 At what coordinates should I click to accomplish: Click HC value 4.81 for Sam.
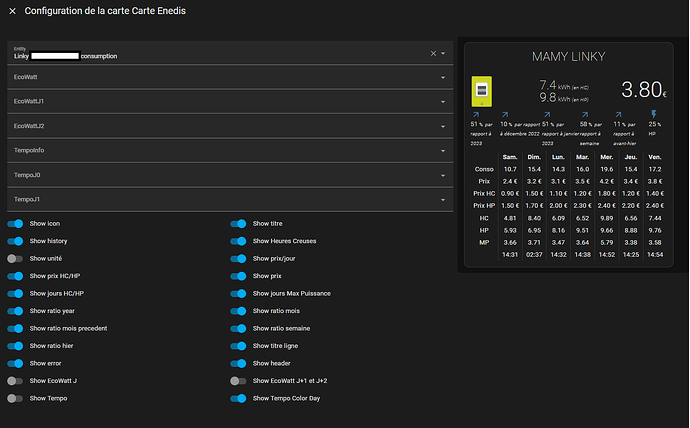pos(510,218)
